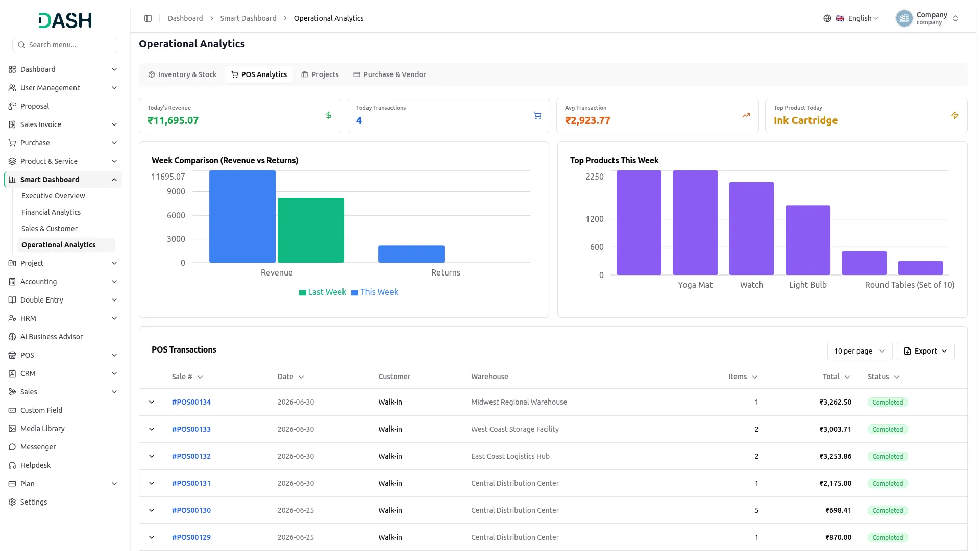Open sale link #POS00130
The image size is (980, 551).
191,510
